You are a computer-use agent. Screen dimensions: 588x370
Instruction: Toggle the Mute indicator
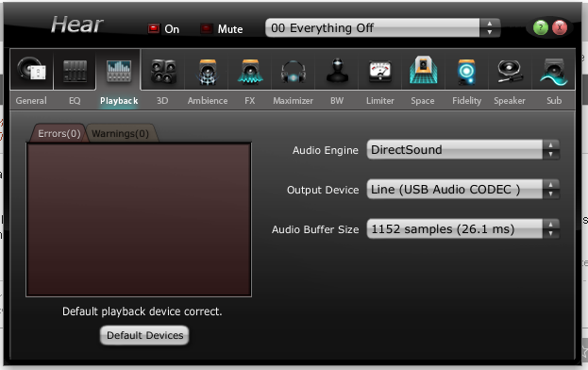click(x=207, y=28)
